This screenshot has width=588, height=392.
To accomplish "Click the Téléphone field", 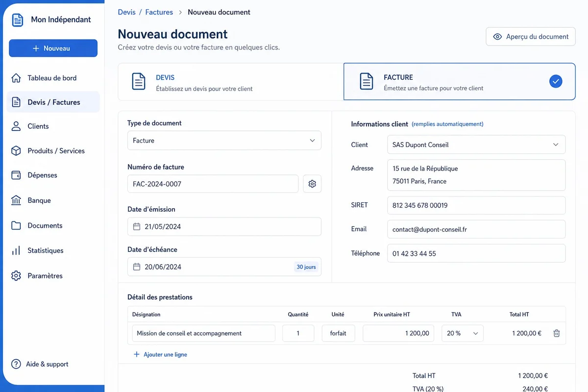I will tap(476, 253).
